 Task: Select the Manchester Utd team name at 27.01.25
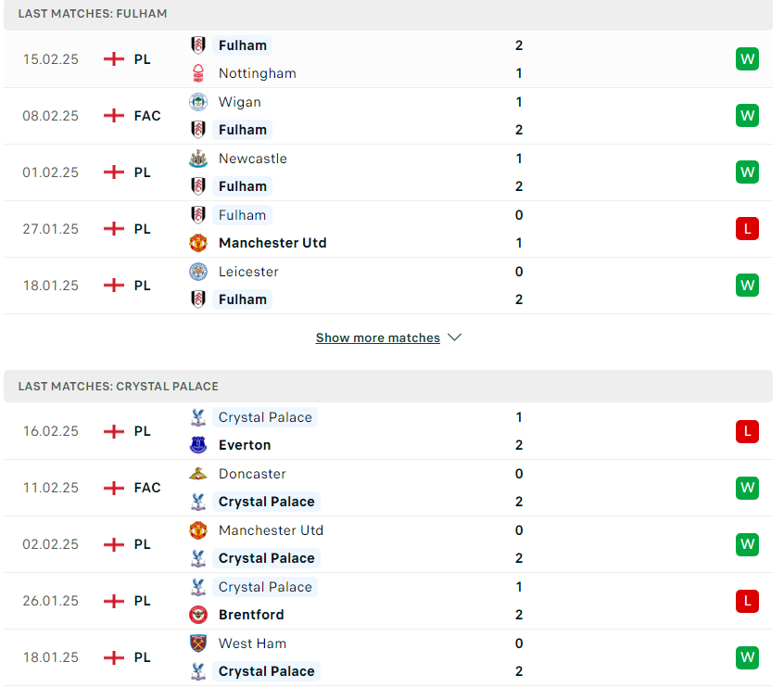tap(272, 243)
